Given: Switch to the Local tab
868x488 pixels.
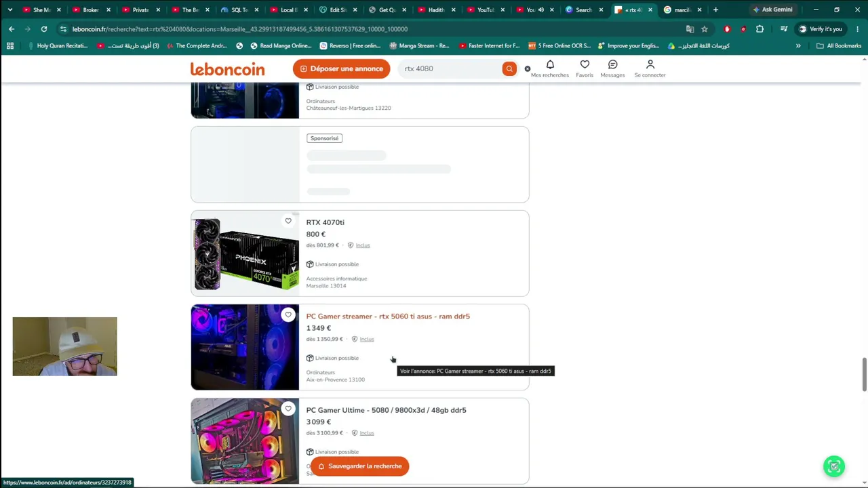Looking at the screenshot, I should 288,9.
